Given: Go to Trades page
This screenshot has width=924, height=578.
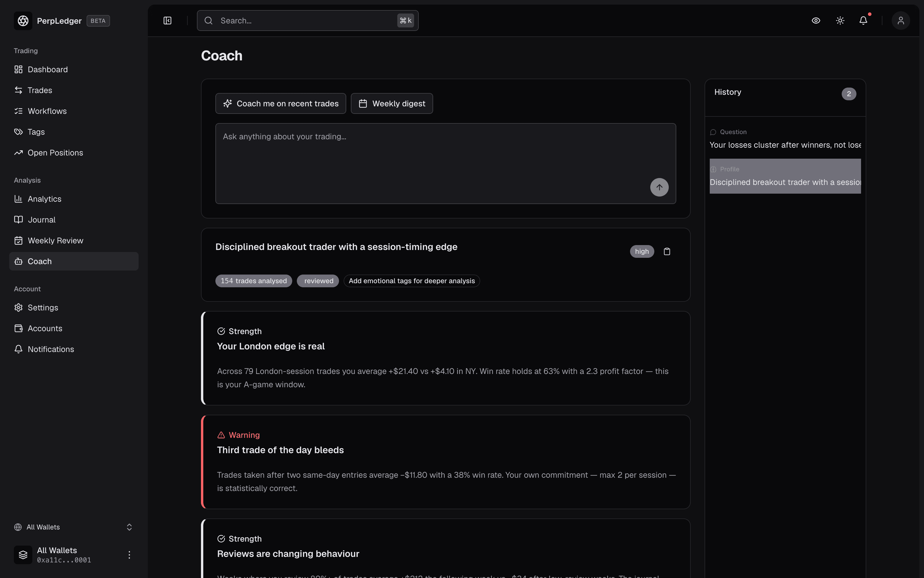Looking at the screenshot, I should click(x=74, y=90).
